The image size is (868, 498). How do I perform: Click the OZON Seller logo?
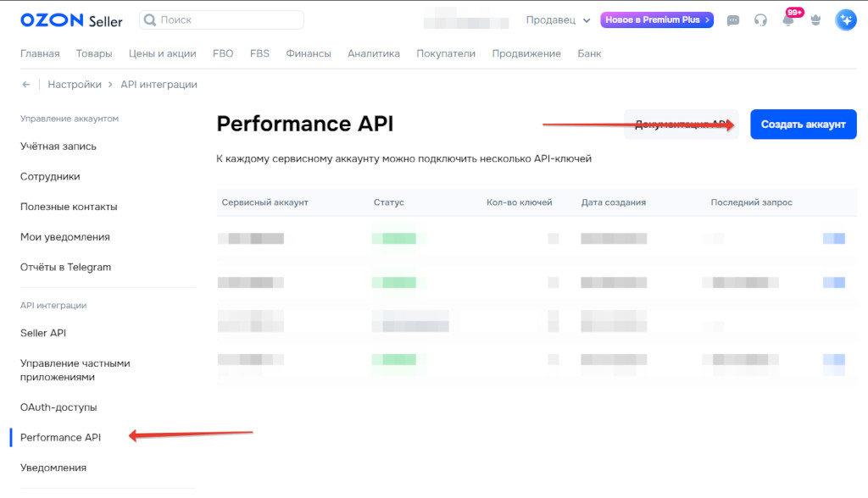point(71,20)
